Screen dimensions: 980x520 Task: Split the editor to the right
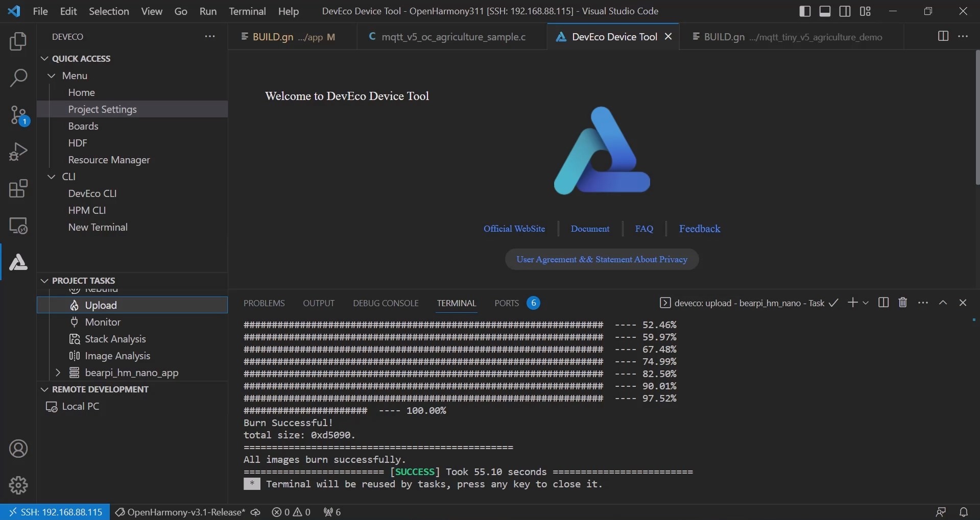tap(943, 36)
